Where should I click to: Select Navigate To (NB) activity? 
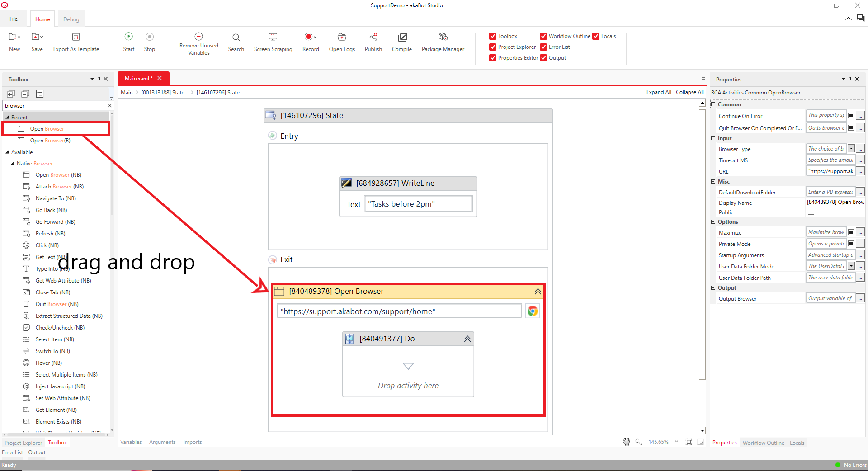click(56, 198)
